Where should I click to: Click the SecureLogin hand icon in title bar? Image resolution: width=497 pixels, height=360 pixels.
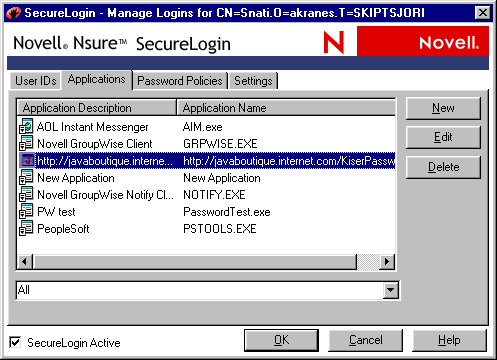pyautogui.click(x=13, y=13)
